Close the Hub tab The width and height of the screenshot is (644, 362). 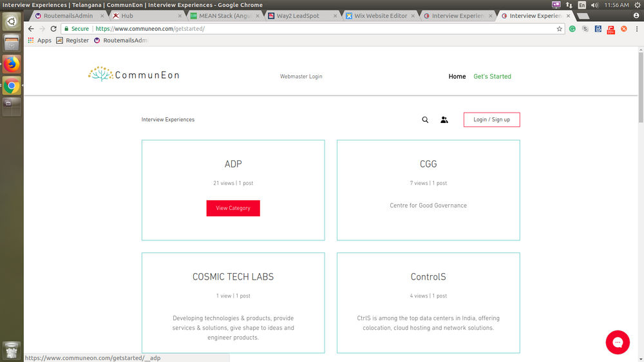pyautogui.click(x=180, y=15)
